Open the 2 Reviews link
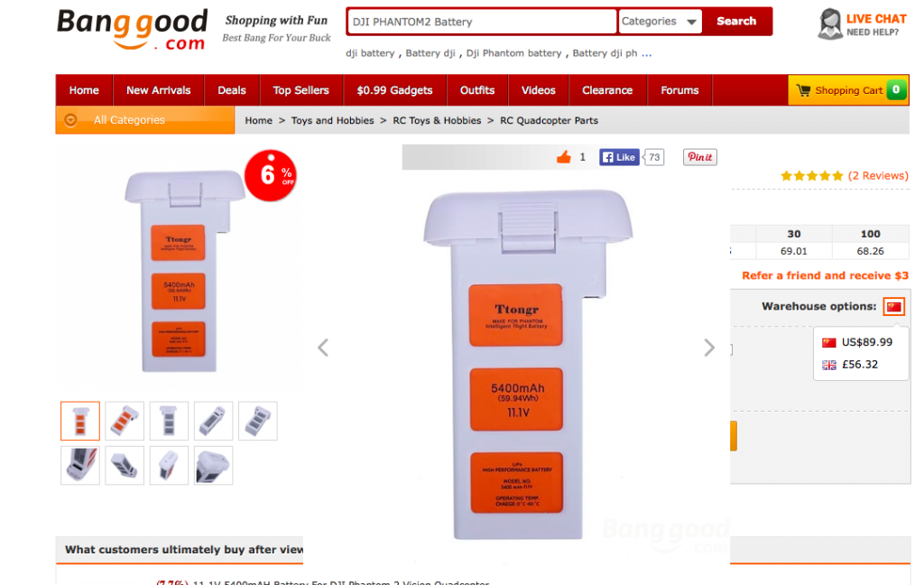Screen dimensions: 924x585 click(x=878, y=176)
